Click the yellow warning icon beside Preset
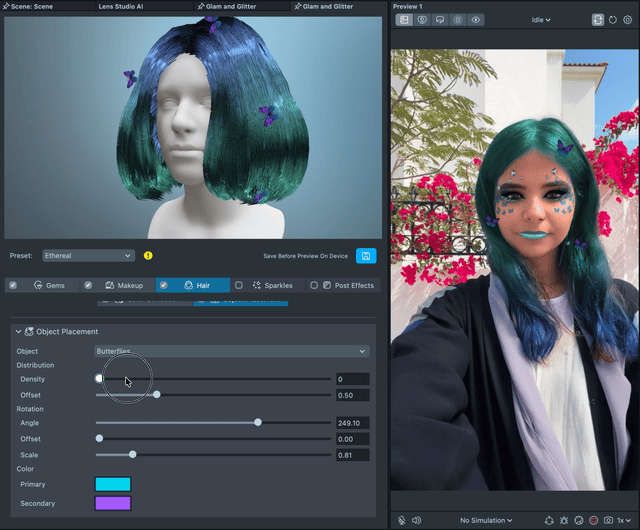This screenshot has width=640, height=530. 148,256
